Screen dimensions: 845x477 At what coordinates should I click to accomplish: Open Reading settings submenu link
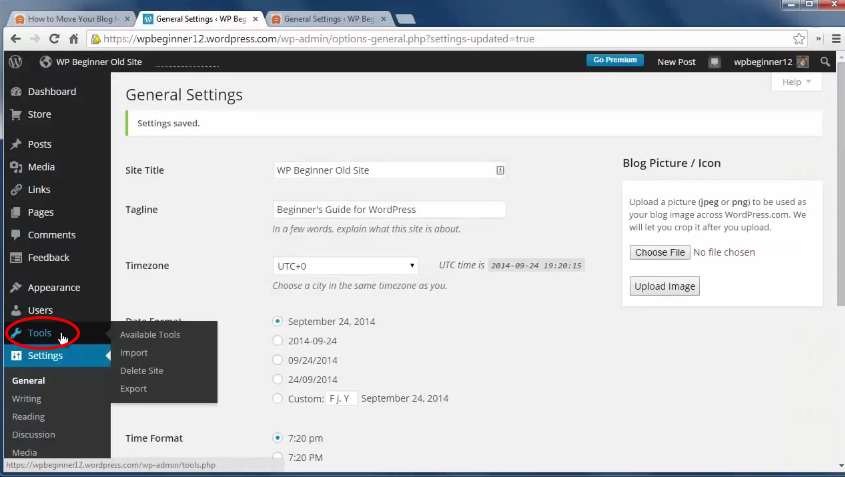(x=28, y=417)
